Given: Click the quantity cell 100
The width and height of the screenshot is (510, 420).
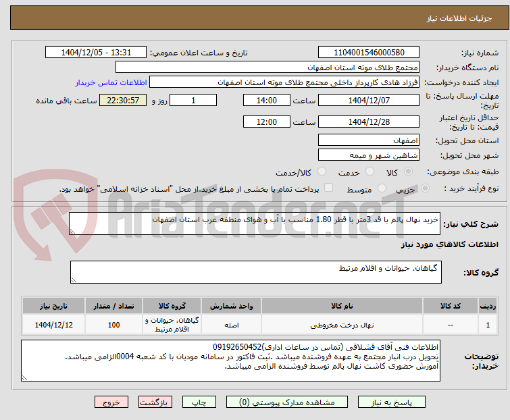Looking at the screenshot, I should (x=113, y=324).
